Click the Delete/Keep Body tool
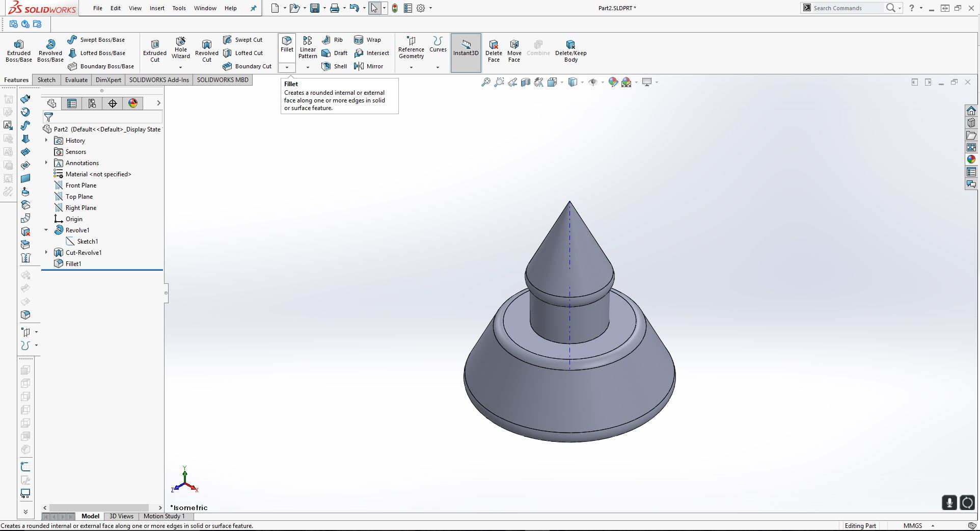The image size is (980, 531). pyautogui.click(x=571, y=51)
